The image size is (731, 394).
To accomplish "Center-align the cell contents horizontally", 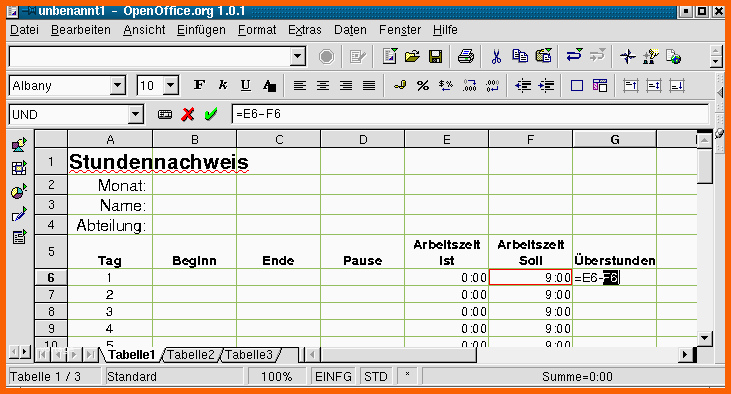I will coord(323,86).
